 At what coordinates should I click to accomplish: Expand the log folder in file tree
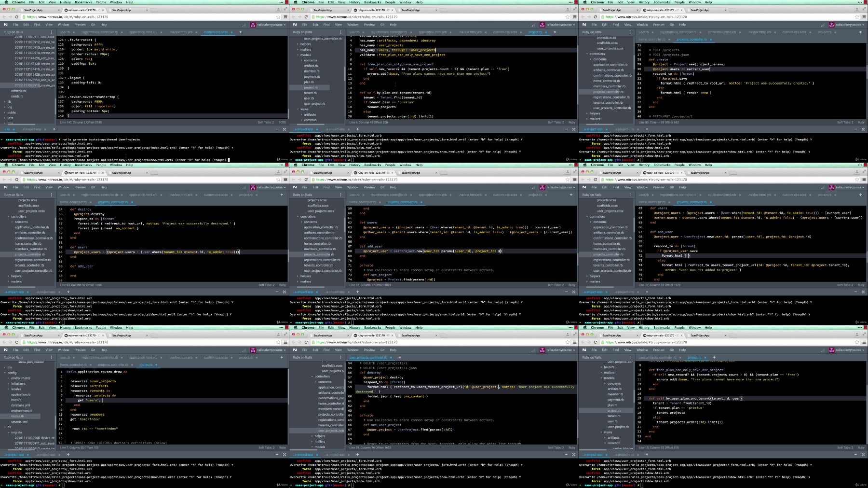click(x=5, y=107)
